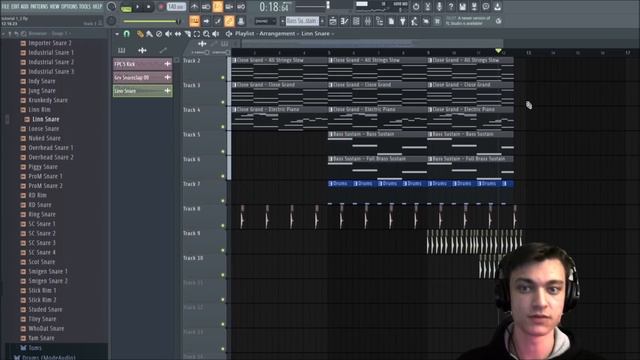Screen dimensions: 640x360
Task: Click the newer version available news link
Action: tap(469, 21)
